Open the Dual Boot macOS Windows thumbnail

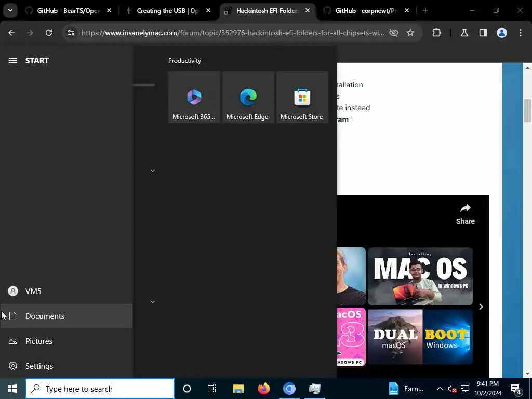[x=420, y=337]
